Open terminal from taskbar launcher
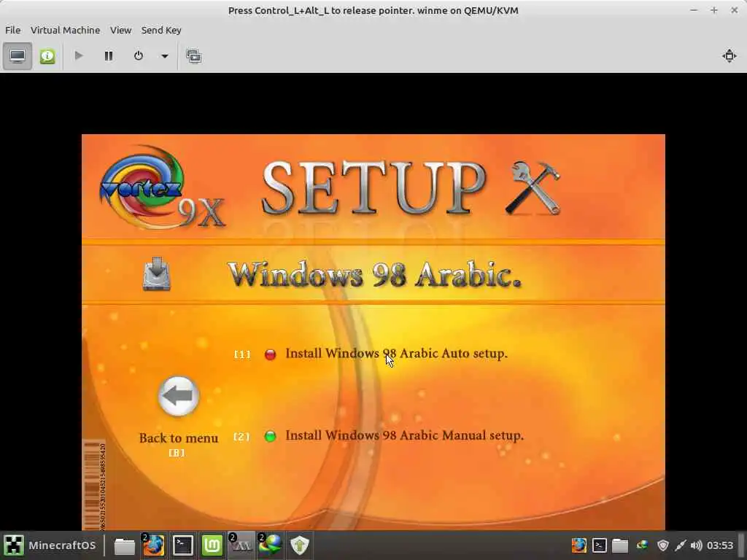This screenshot has height=560, width=747. (x=182, y=545)
